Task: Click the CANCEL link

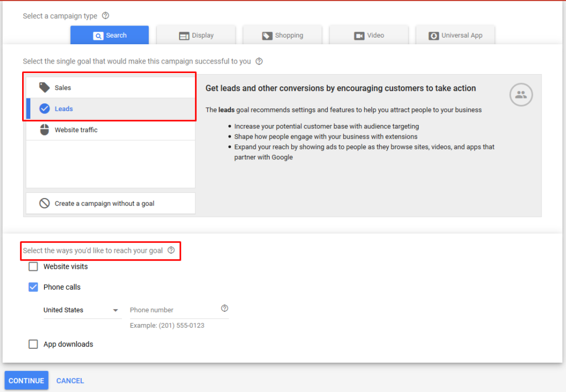Action: click(x=70, y=381)
